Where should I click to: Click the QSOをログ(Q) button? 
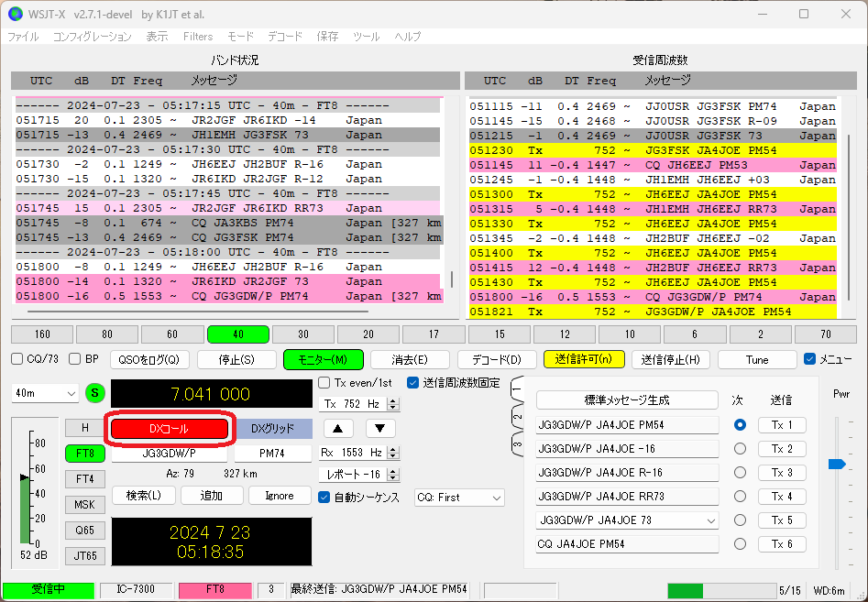tap(148, 360)
